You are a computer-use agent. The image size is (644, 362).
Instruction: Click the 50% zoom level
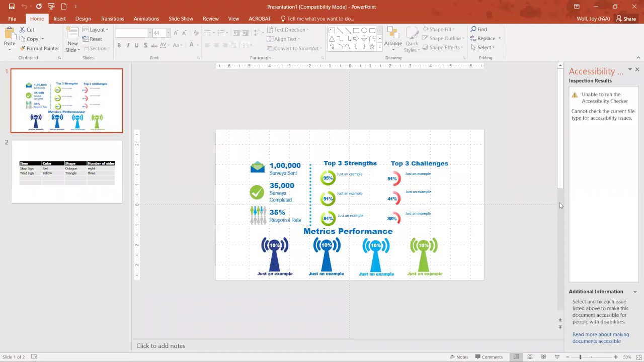(627, 357)
